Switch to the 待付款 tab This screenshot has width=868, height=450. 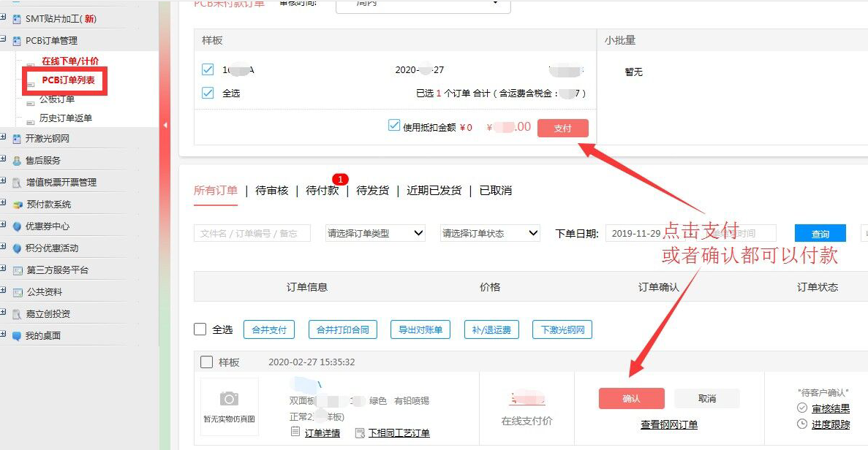pyautogui.click(x=322, y=191)
